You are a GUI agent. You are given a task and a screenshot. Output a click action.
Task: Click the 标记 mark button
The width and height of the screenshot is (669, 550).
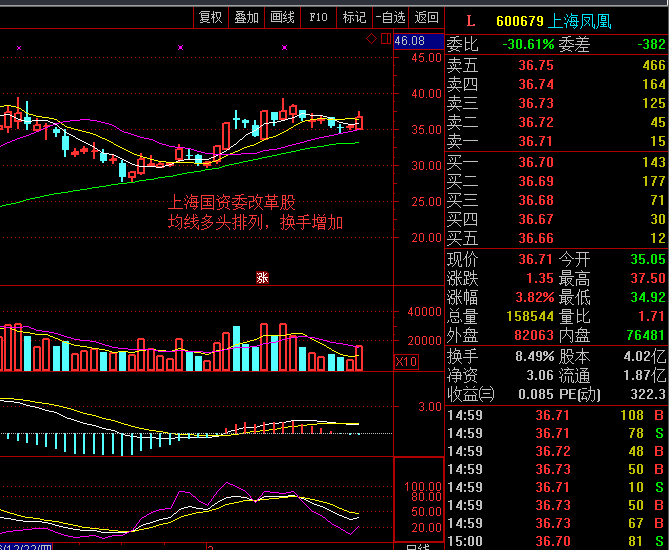pos(354,17)
